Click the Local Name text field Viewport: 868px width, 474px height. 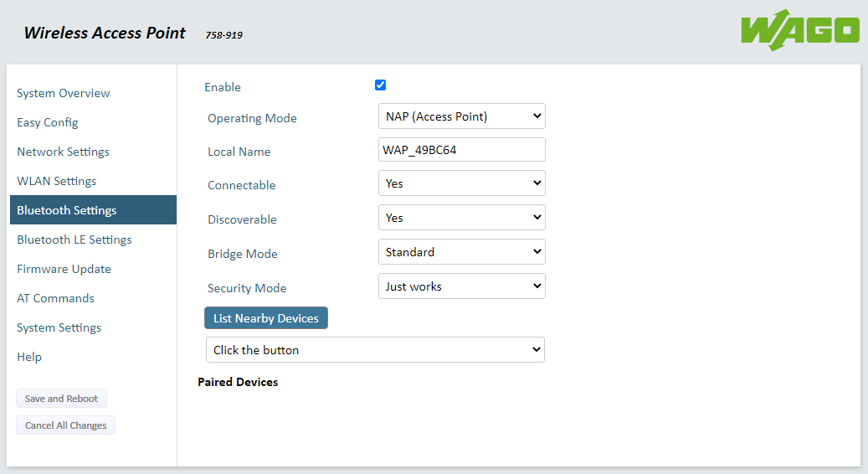(x=461, y=150)
